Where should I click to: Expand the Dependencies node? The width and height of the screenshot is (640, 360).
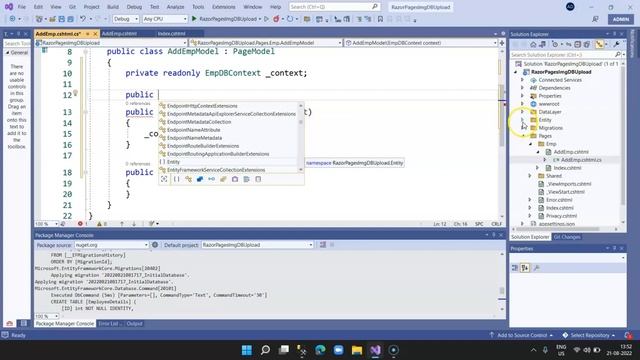click(x=522, y=88)
